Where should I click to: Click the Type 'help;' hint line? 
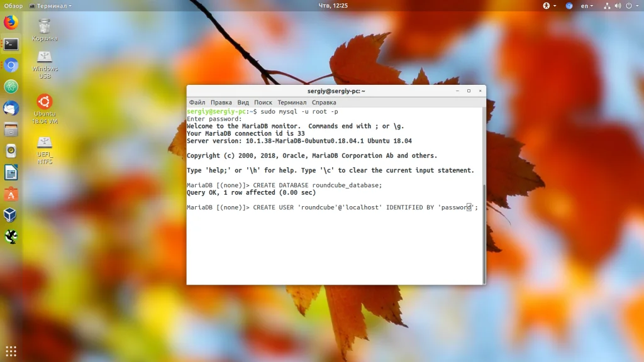(x=330, y=170)
